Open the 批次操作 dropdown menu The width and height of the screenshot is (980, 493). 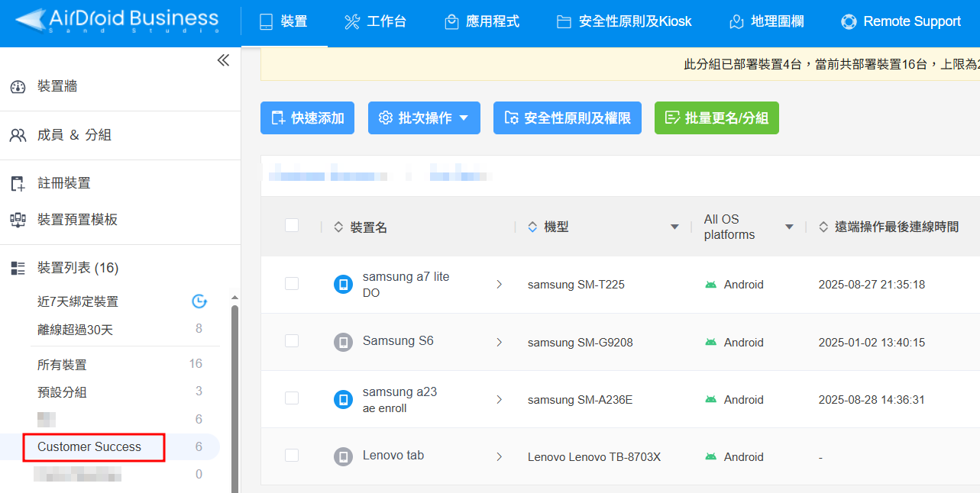424,118
